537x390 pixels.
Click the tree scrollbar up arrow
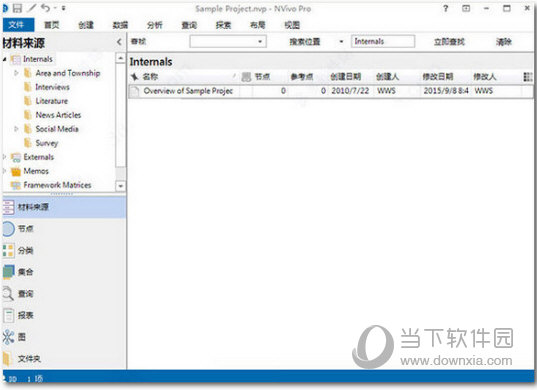(x=121, y=58)
